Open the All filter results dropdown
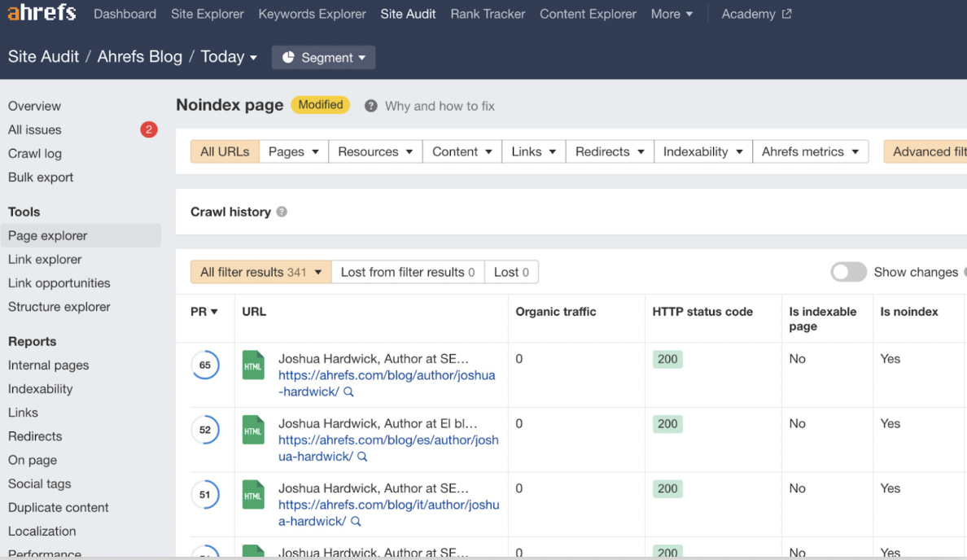This screenshot has width=967, height=560. (260, 272)
